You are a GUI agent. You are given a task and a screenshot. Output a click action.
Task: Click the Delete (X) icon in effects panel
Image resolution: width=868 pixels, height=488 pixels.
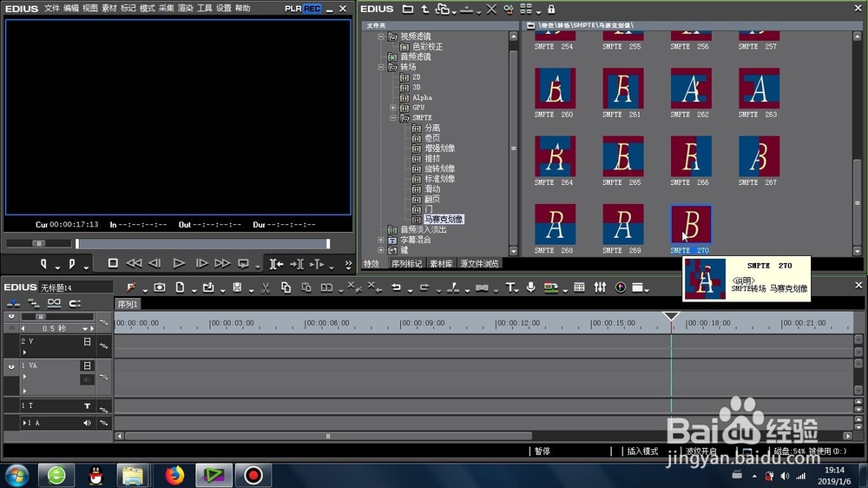(491, 9)
